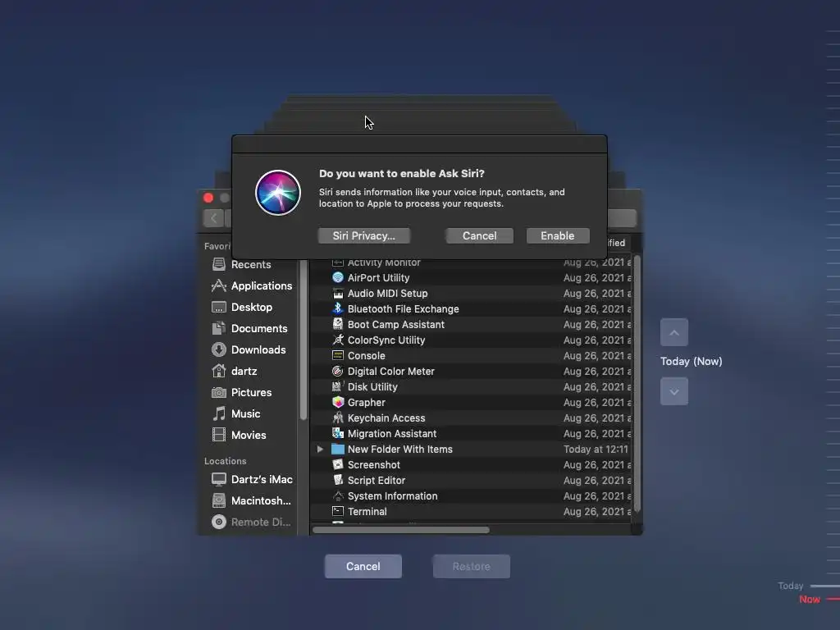Click the 'Today (Now)' backup label
The height and width of the screenshot is (630, 840).
pyautogui.click(x=691, y=362)
